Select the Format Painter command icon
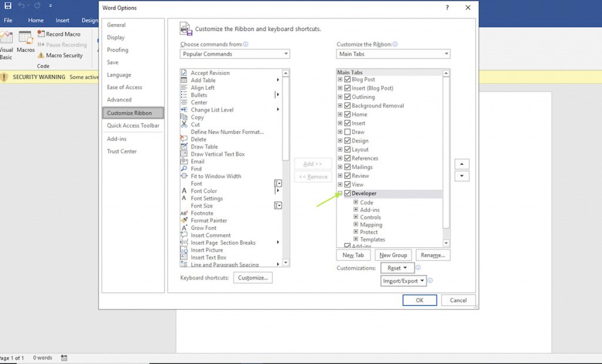 point(184,220)
